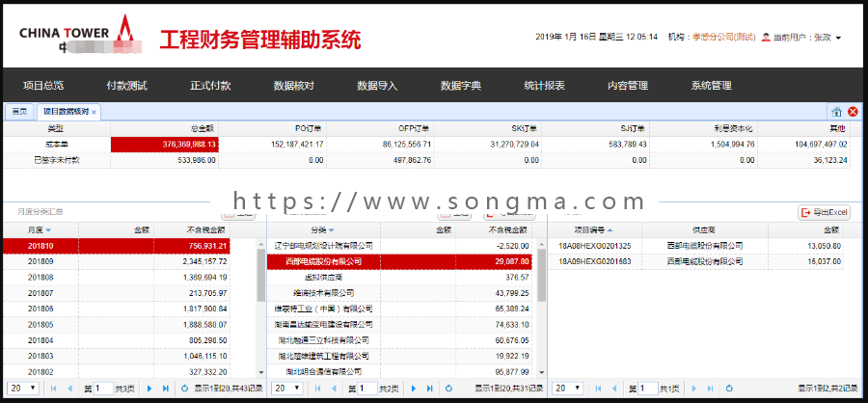Select the 201805 month row

[117, 324]
